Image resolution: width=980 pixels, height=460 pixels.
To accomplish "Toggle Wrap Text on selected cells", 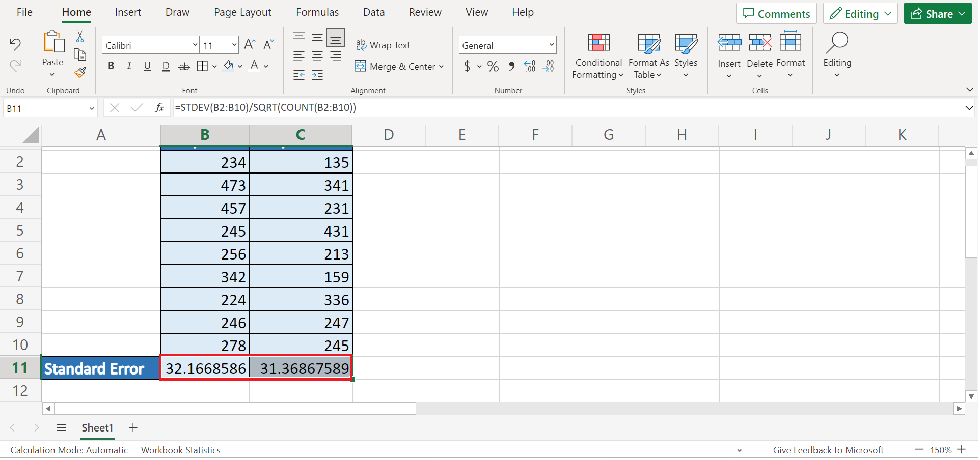I will 383,45.
